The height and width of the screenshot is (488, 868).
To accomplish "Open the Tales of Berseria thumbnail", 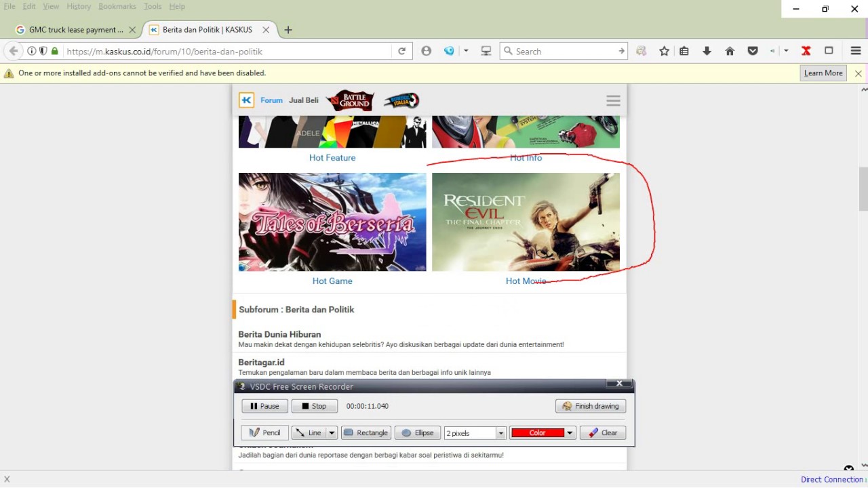I will [332, 222].
